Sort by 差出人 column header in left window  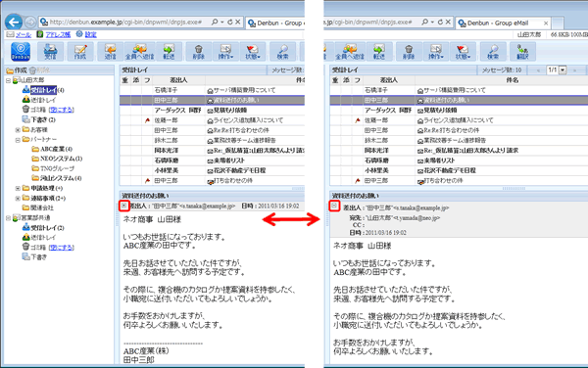point(178,80)
